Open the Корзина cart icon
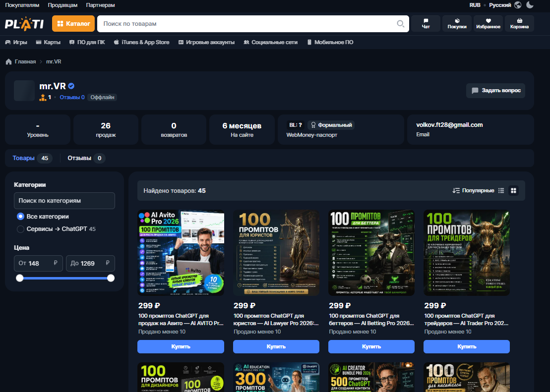This screenshot has height=392, width=550. click(519, 23)
